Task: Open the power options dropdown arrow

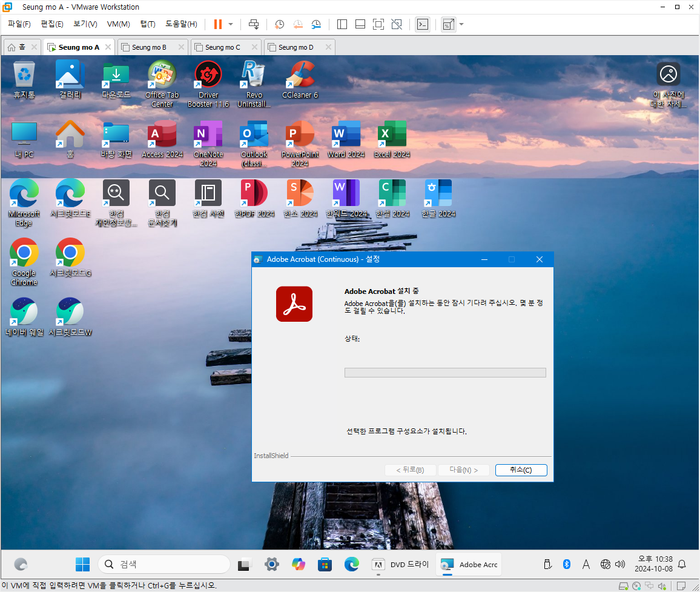Action: point(231,24)
